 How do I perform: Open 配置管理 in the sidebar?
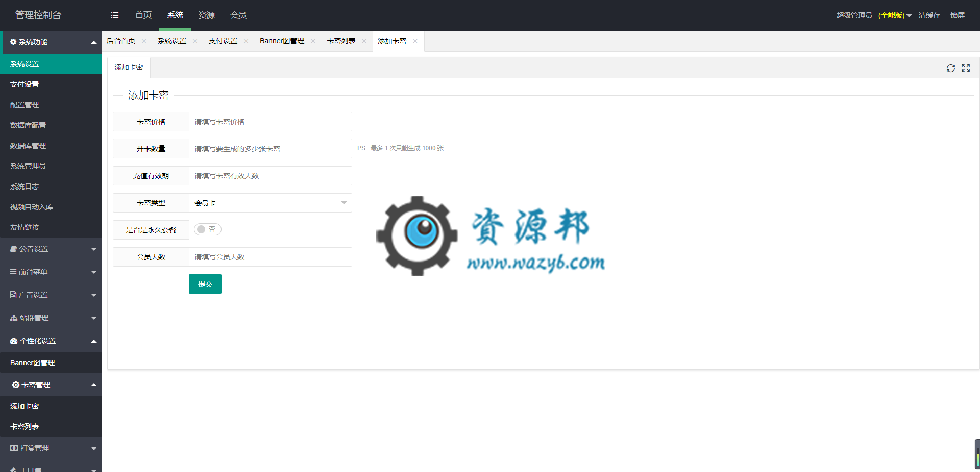51,105
